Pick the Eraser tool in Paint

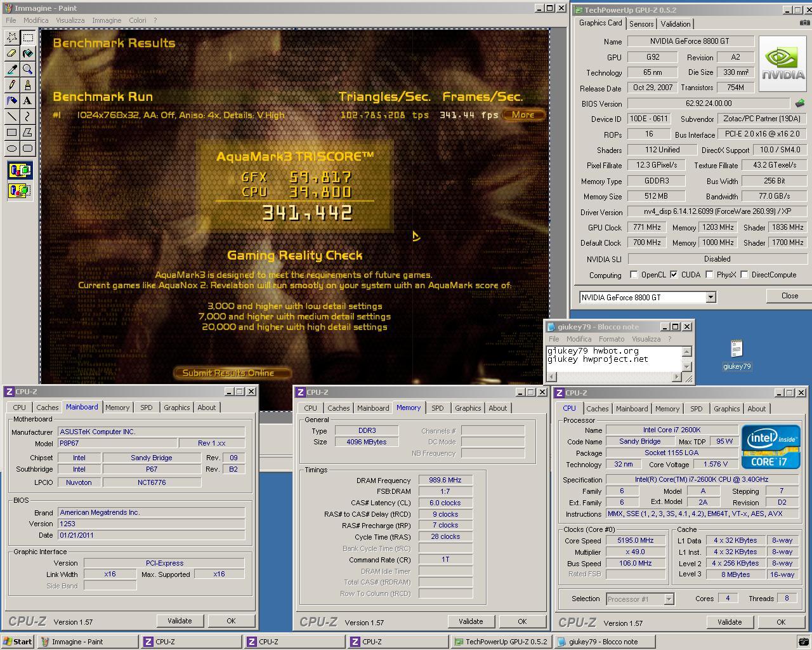(12, 53)
